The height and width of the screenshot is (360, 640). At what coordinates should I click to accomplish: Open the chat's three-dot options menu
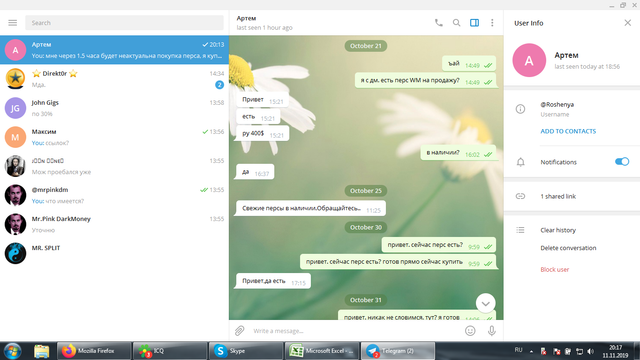pyautogui.click(x=492, y=23)
